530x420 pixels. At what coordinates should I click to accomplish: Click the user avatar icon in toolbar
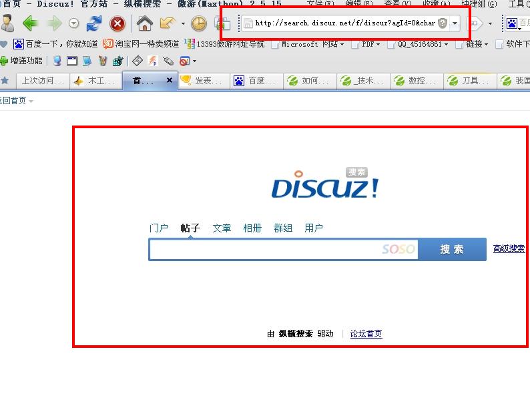tap(7, 23)
